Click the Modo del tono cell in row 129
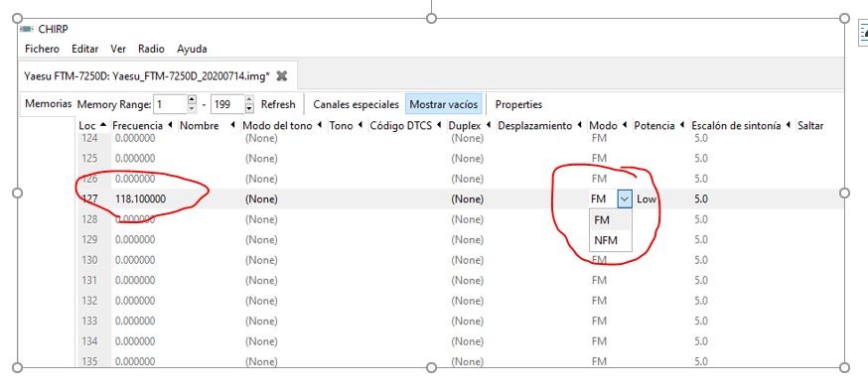This screenshot has width=868, height=390. coord(261,239)
